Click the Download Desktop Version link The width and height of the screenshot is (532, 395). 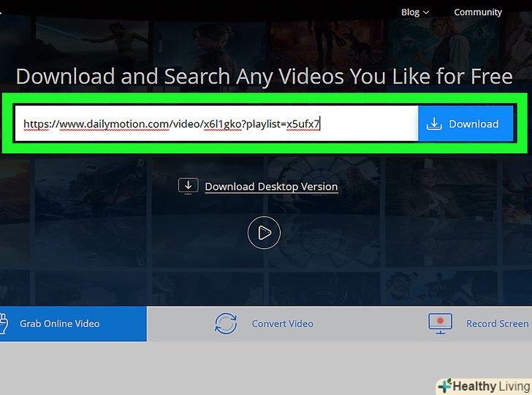coord(271,186)
